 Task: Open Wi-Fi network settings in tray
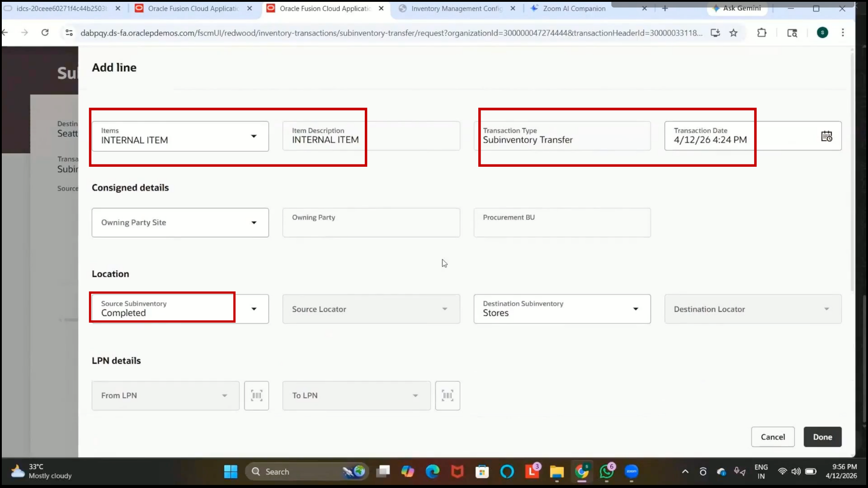[782, 472]
